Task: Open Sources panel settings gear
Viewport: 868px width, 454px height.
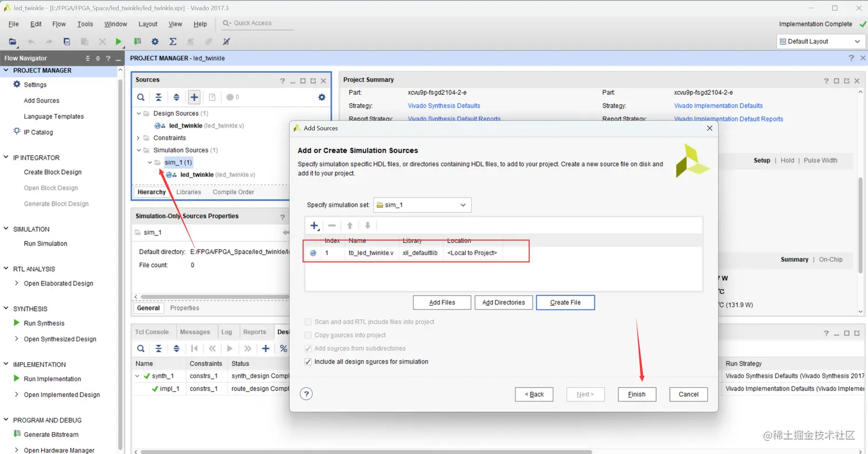Action: [322, 97]
